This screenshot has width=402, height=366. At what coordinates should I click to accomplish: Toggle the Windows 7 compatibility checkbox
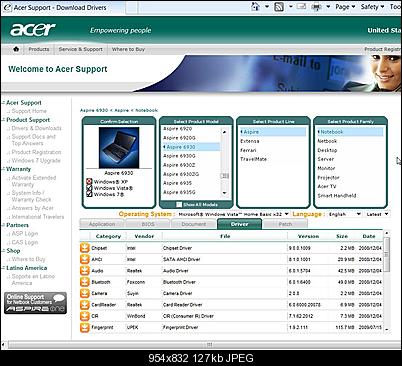point(89,194)
